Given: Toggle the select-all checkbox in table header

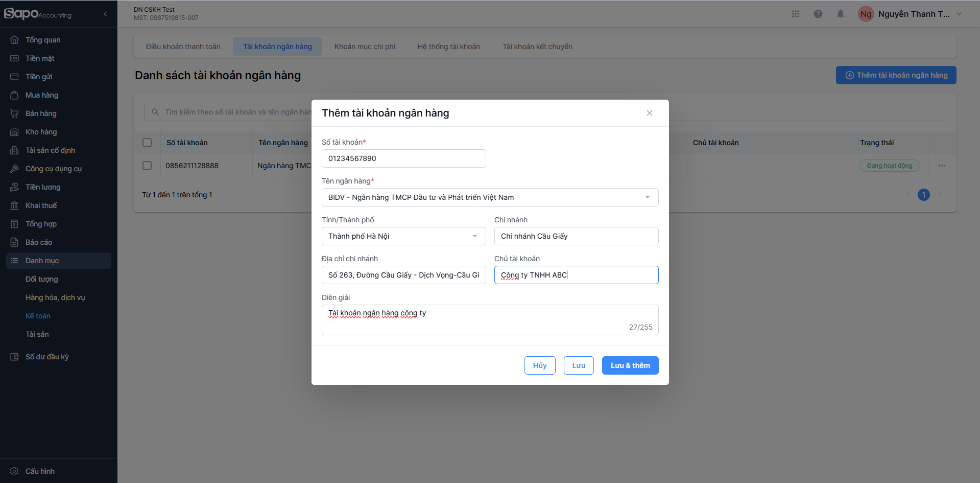Looking at the screenshot, I should 147,143.
